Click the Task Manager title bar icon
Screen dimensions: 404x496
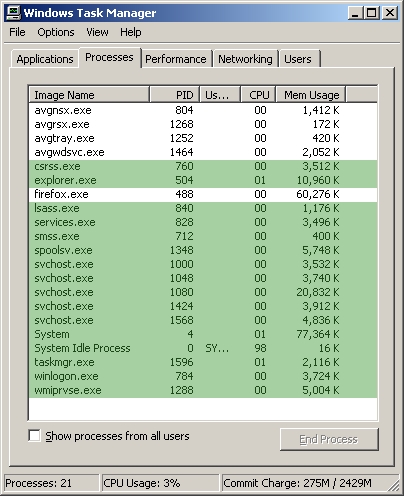point(13,13)
